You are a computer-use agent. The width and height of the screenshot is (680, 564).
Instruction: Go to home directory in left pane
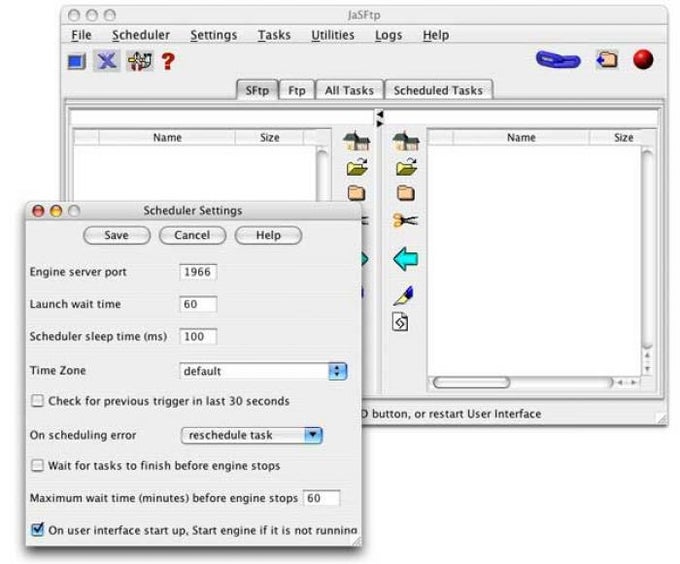[356, 140]
